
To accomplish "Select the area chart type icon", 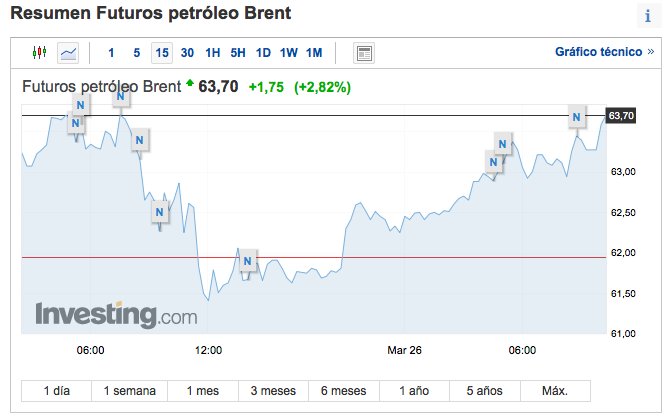I will (x=68, y=52).
